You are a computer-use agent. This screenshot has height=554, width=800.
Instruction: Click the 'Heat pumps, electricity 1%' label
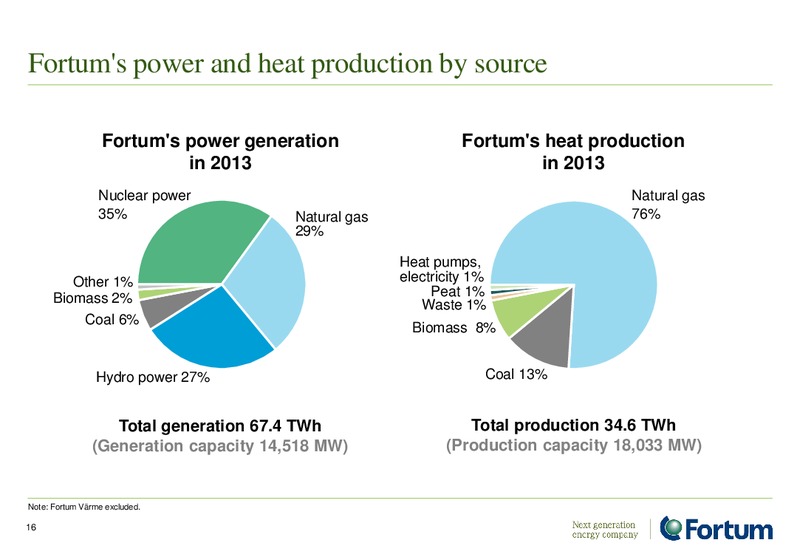(441, 269)
